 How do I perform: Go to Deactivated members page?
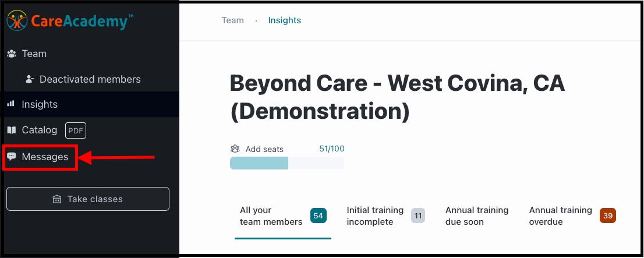click(90, 79)
